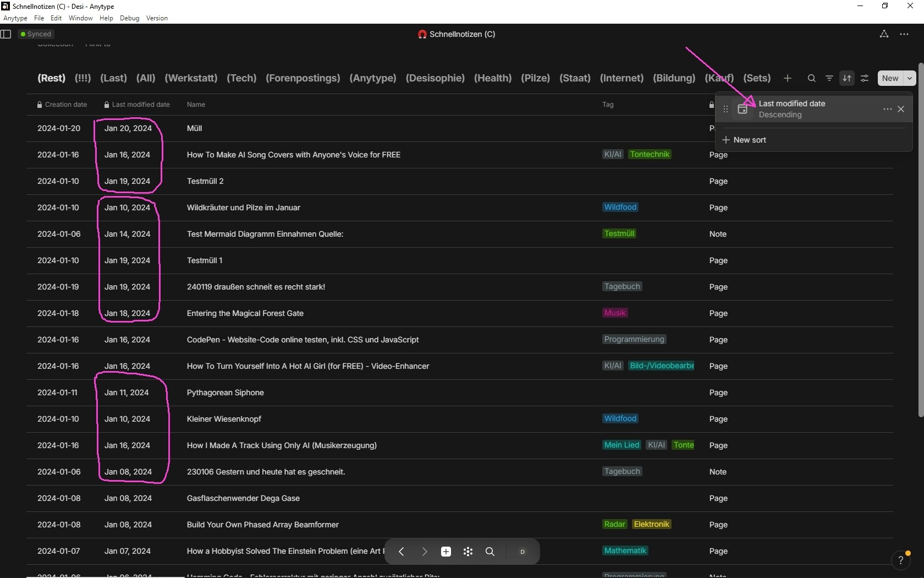Toggle the sidebar panel icon
This screenshot has width=924, height=578.
(x=6, y=34)
